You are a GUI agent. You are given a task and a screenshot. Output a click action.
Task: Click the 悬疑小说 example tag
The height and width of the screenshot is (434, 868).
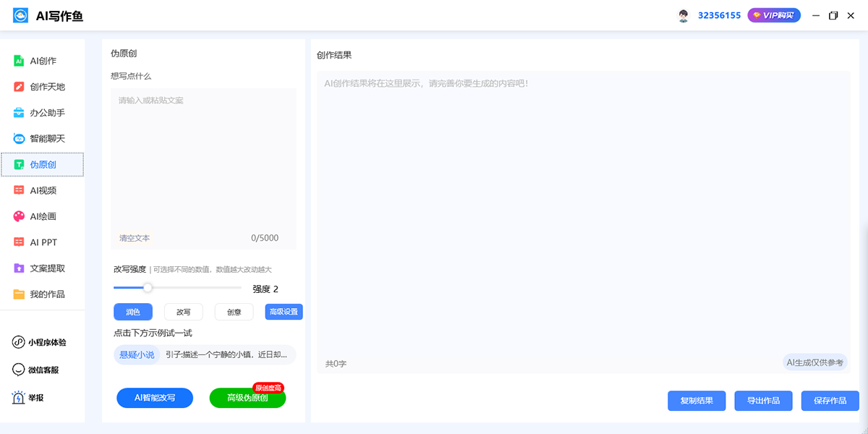pos(137,354)
